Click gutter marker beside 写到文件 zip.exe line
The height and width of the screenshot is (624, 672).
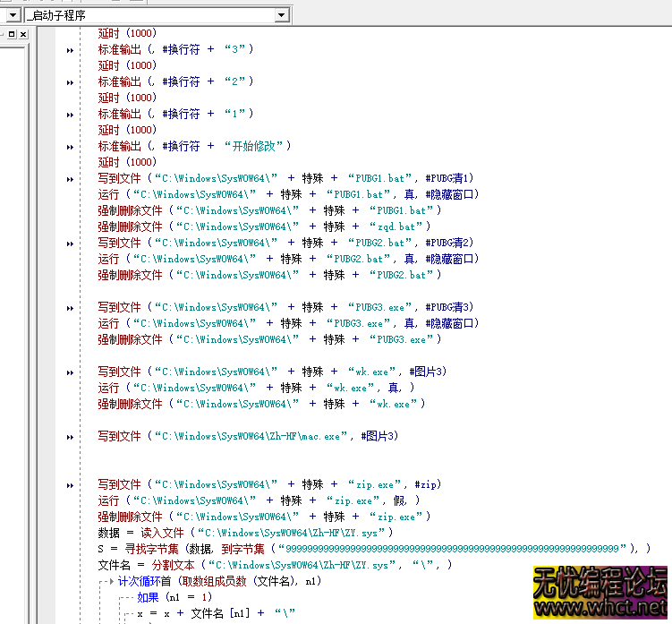click(70, 485)
